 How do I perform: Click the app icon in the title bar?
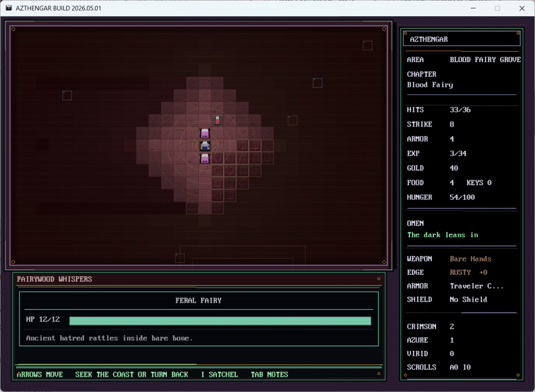point(9,8)
